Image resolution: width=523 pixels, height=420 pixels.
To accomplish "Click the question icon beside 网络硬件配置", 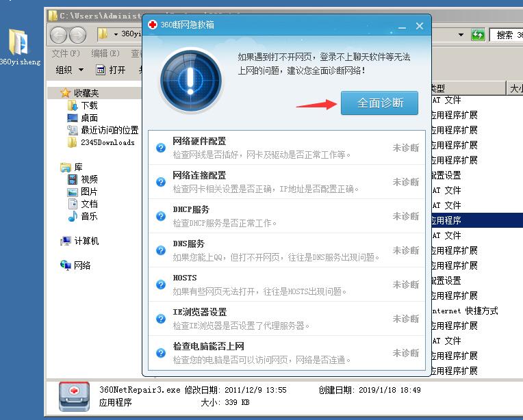I will pyautogui.click(x=161, y=148).
